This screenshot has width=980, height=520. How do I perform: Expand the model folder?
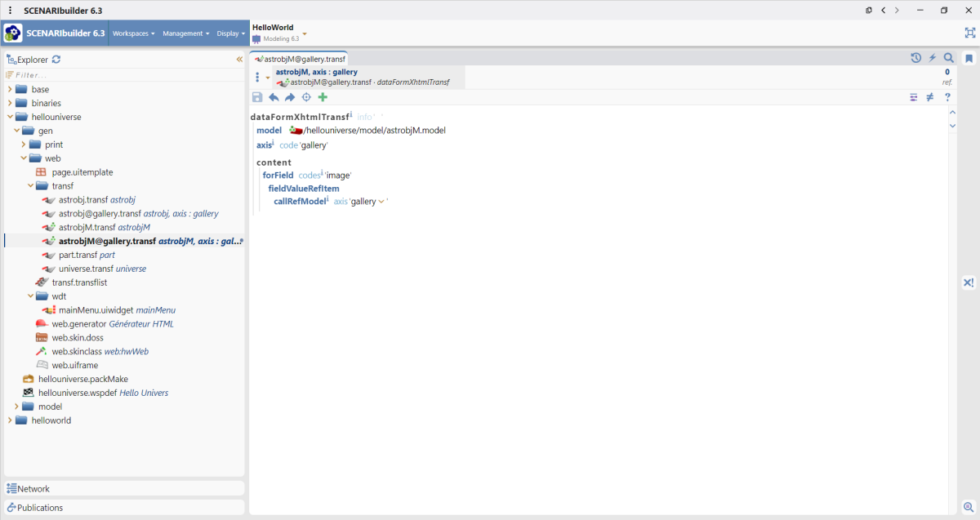(16, 407)
